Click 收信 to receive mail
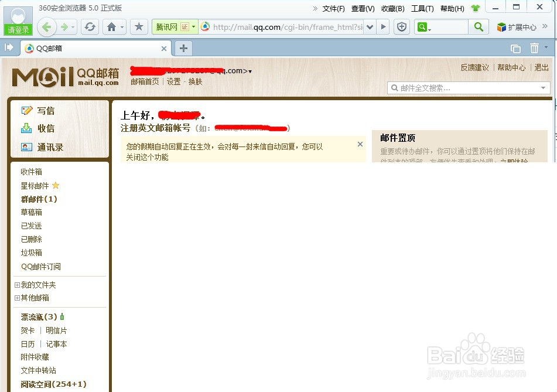Image resolution: width=557 pixels, height=392 pixels. pyautogui.click(x=37, y=128)
